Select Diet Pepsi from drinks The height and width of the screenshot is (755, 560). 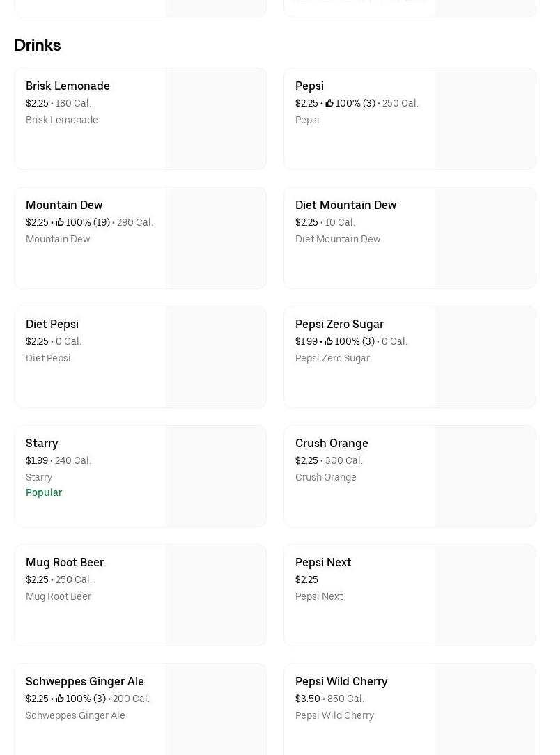[x=52, y=325]
